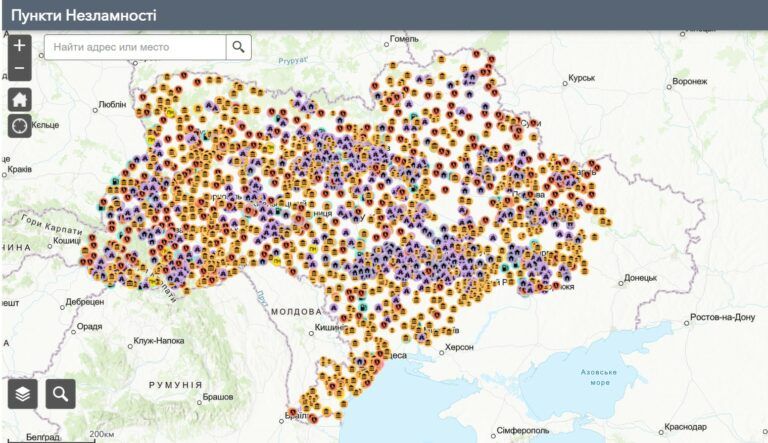Click the Херсон city label on map
The height and width of the screenshot is (443, 768).
pyautogui.click(x=459, y=347)
